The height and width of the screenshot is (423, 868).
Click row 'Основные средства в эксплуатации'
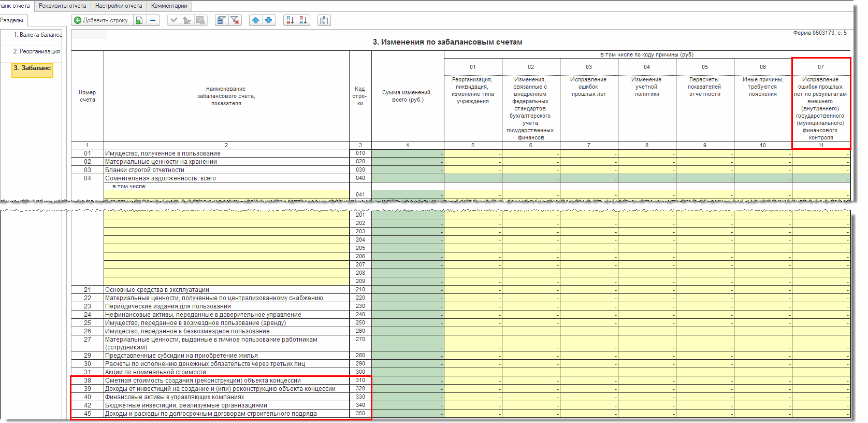pyautogui.click(x=226, y=290)
